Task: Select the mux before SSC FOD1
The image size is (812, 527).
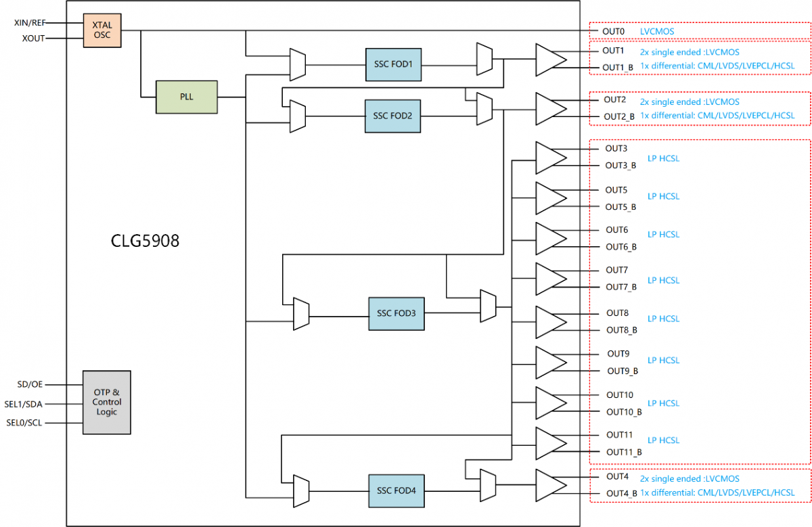Action: tap(297, 64)
